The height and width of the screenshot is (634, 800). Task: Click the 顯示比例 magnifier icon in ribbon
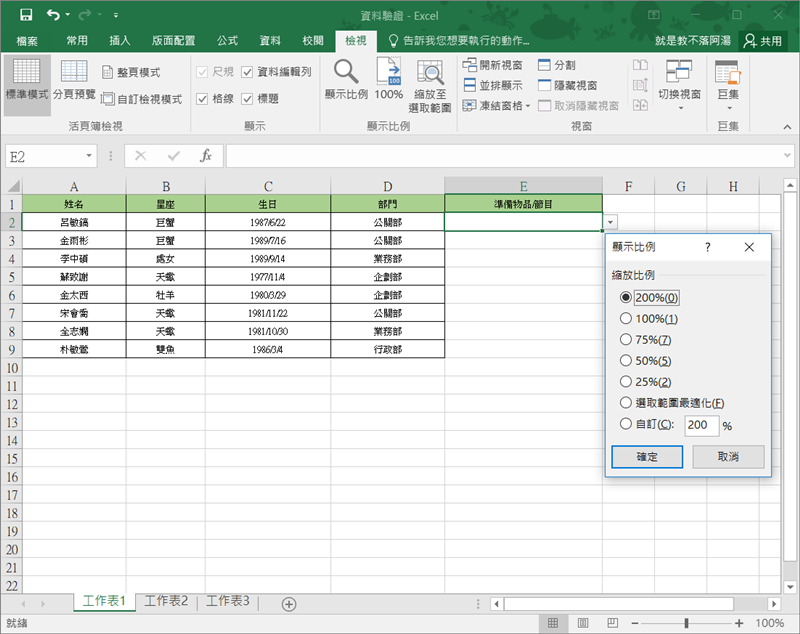[x=346, y=73]
